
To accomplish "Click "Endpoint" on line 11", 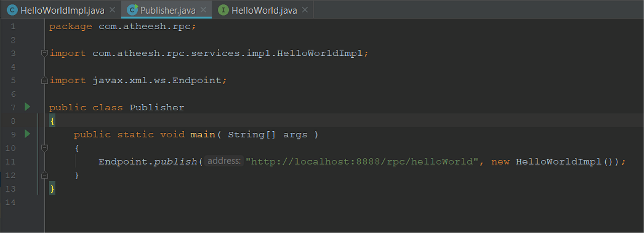I will pos(123,162).
